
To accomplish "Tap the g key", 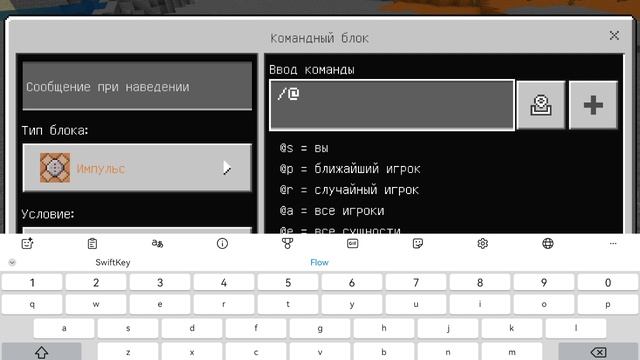I will (x=320, y=328).
